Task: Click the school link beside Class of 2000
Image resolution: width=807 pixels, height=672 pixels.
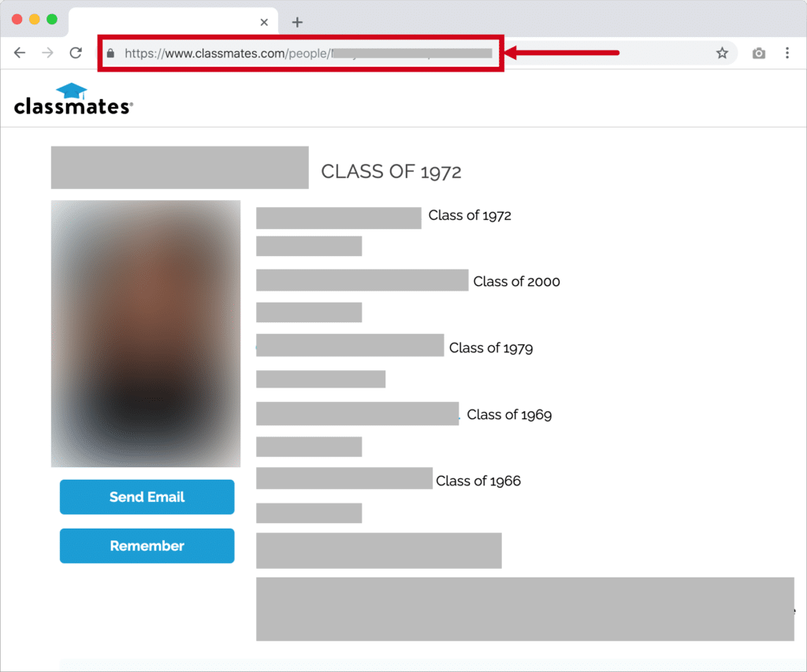Action: tap(363, 280)
